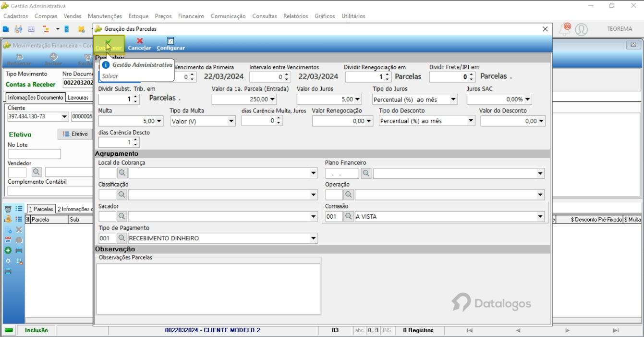This screenshot has width=644, height=337.
Task: Increment the dias Carência Descto spinner
Action: (136, 140)
